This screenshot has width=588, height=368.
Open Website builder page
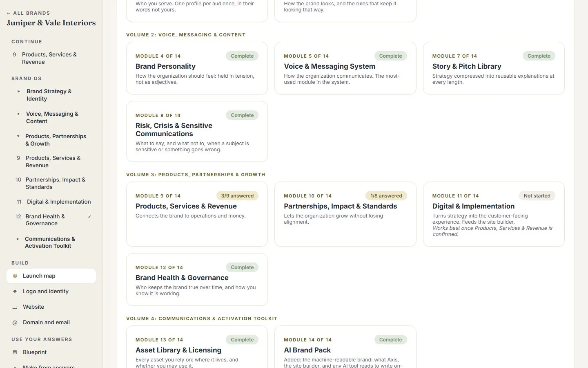(51, 307)
